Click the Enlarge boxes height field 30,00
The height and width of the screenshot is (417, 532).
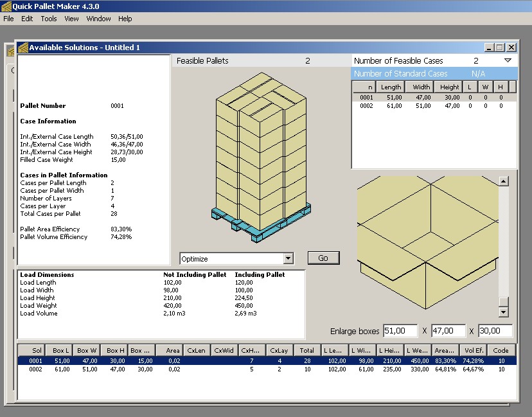pos(495,331)
